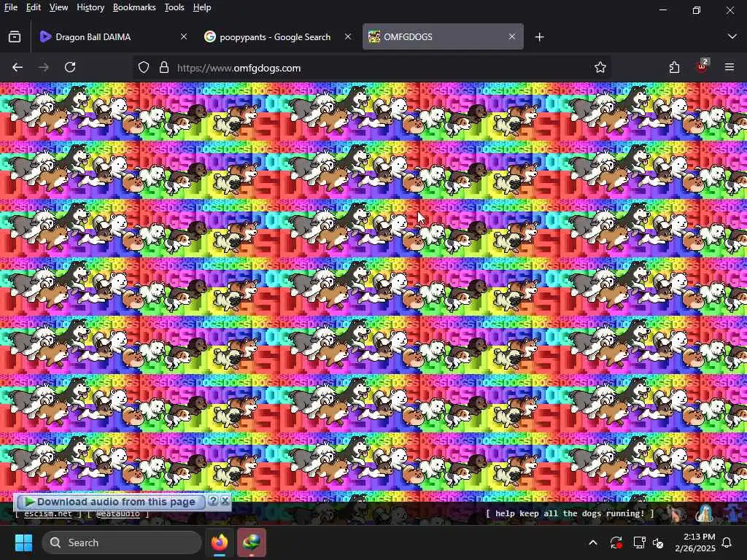Screen dimensions: 747x560
Task: Open tracking protection shield info
Action: [144, 68]
